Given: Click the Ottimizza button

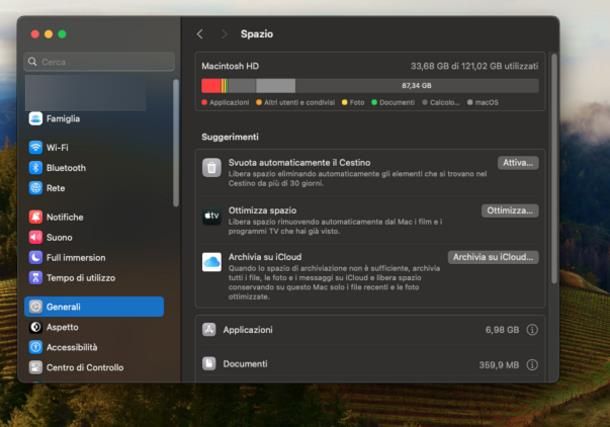Looking at the screenshot, I should pyautogui.click(x=510, y=211).
